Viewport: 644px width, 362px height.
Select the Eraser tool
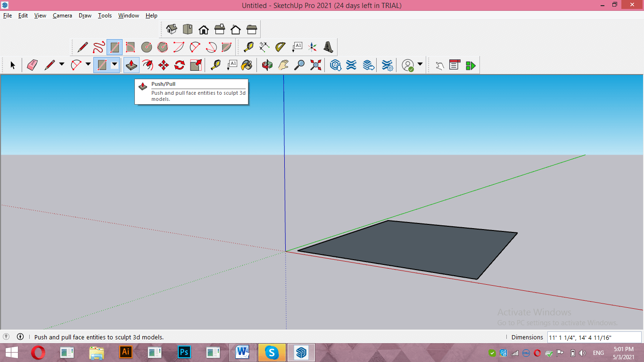32,65
